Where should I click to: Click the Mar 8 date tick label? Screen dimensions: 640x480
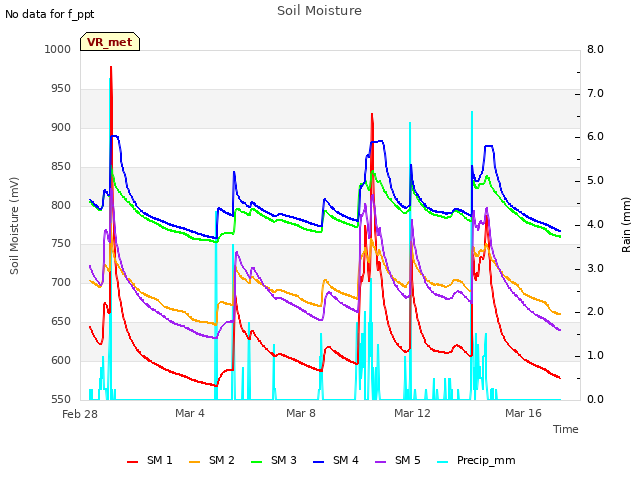coord(301,413)
